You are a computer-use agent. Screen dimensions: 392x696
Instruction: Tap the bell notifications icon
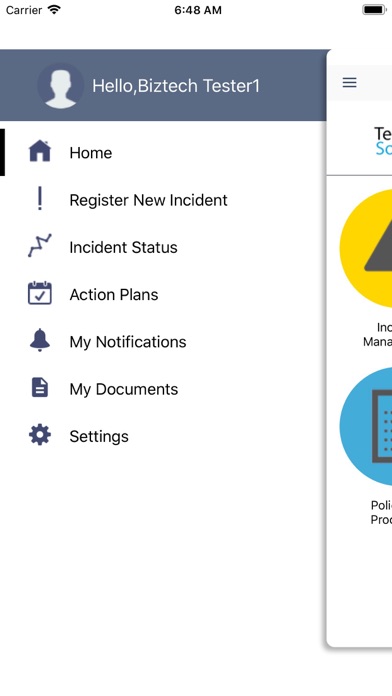point(40,340)
